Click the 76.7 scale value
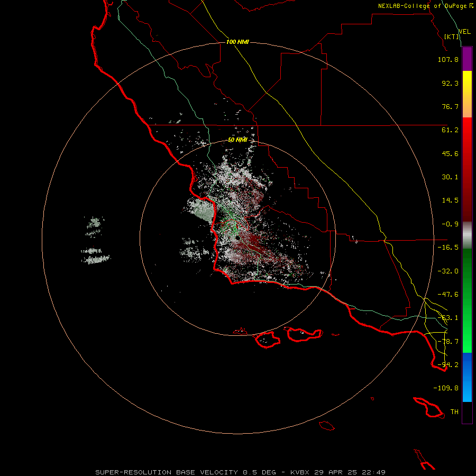 click(450, 106)
